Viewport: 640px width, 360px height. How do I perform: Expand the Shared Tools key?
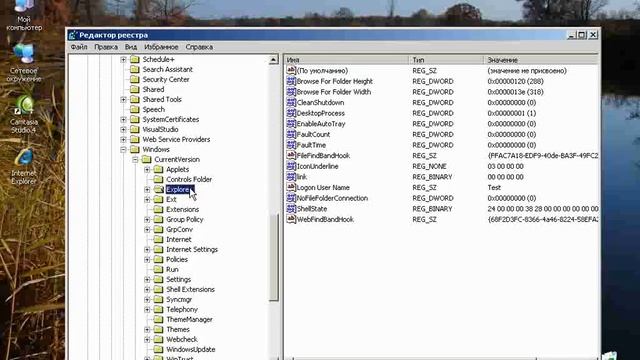(x=123, y=100)
